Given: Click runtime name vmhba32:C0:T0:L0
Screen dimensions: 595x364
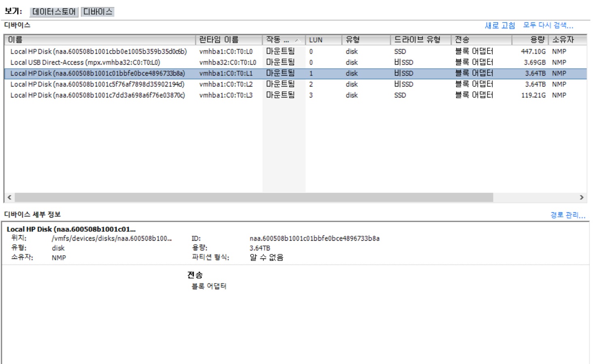Looking at the screenshot, I should coord(227,63).
